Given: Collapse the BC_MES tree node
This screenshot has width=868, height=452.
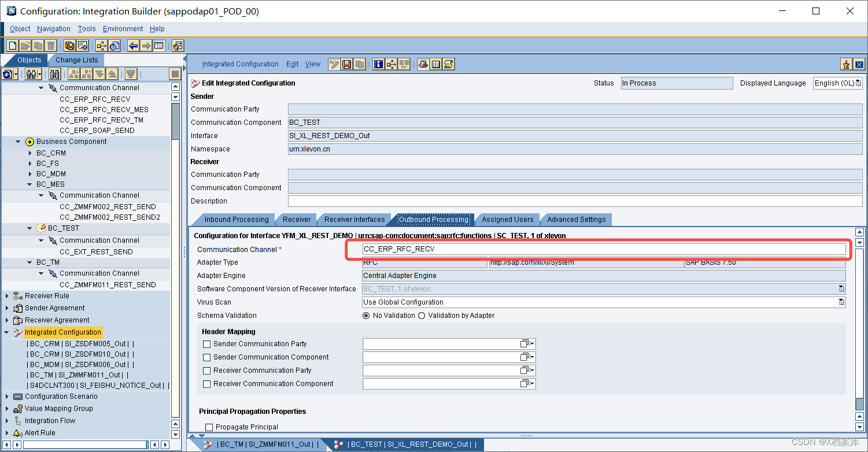Looking at the screenshot, I should coord(30,184).
